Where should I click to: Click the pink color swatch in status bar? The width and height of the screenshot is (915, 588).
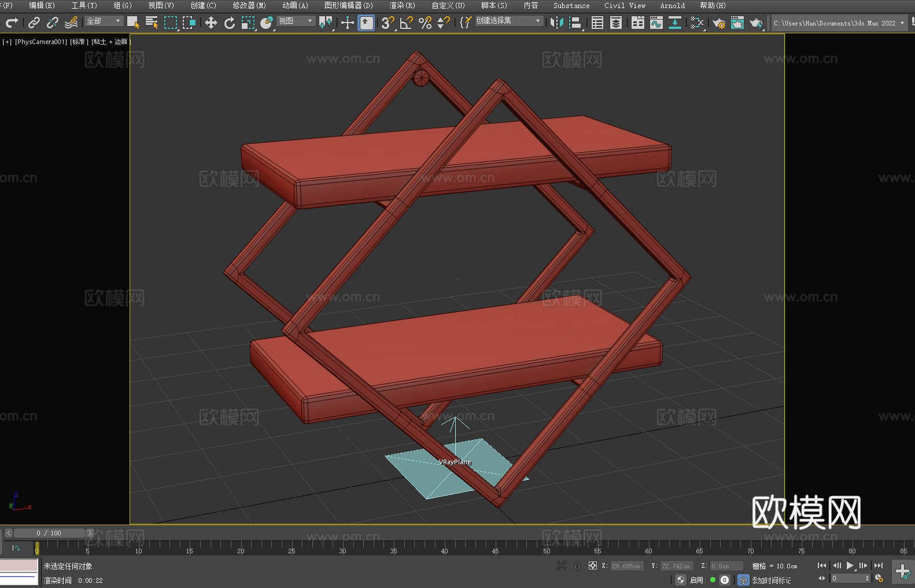(19, 565)
